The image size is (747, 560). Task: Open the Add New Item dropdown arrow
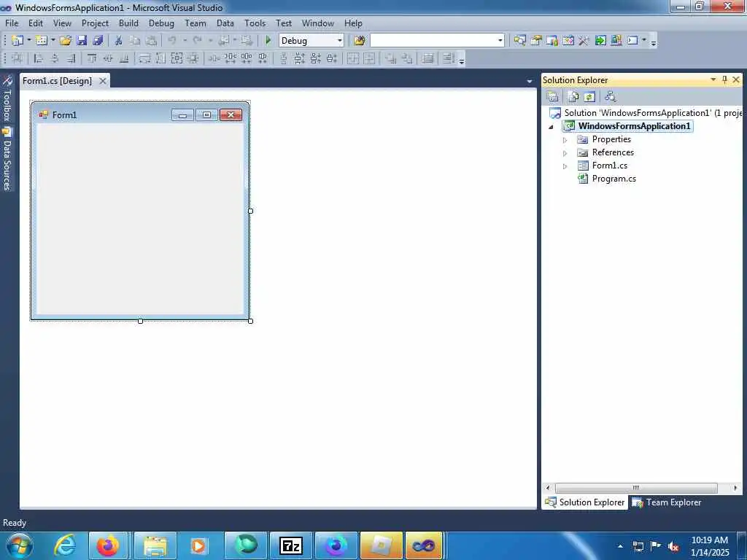pos(53,41)
